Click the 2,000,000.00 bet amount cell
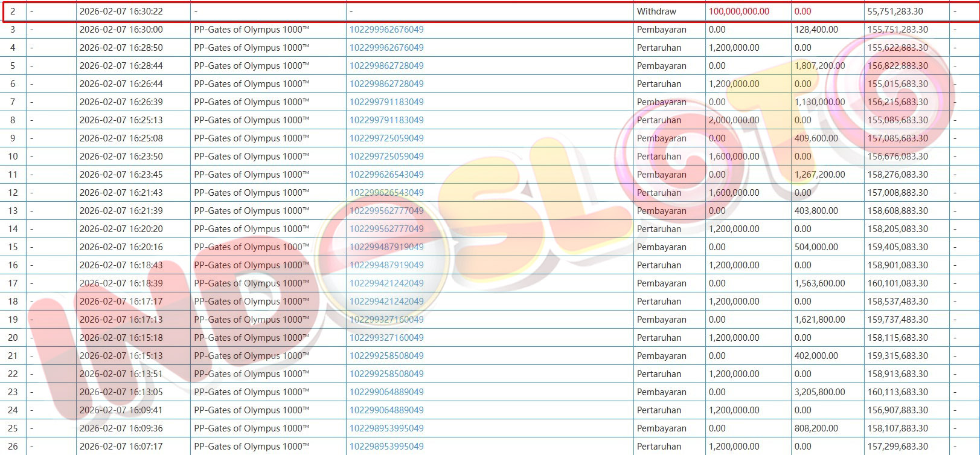 click(734, 120)
